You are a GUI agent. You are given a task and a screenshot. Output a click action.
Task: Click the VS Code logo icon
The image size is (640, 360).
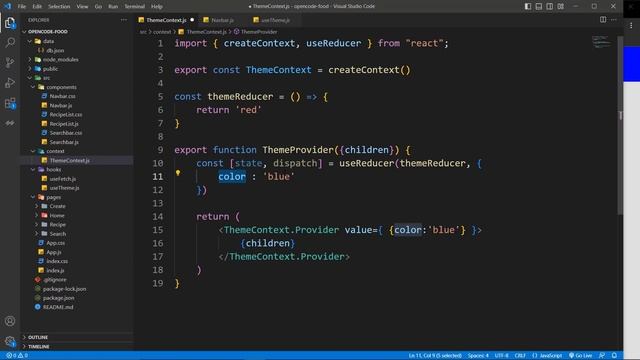pos(7,6)
